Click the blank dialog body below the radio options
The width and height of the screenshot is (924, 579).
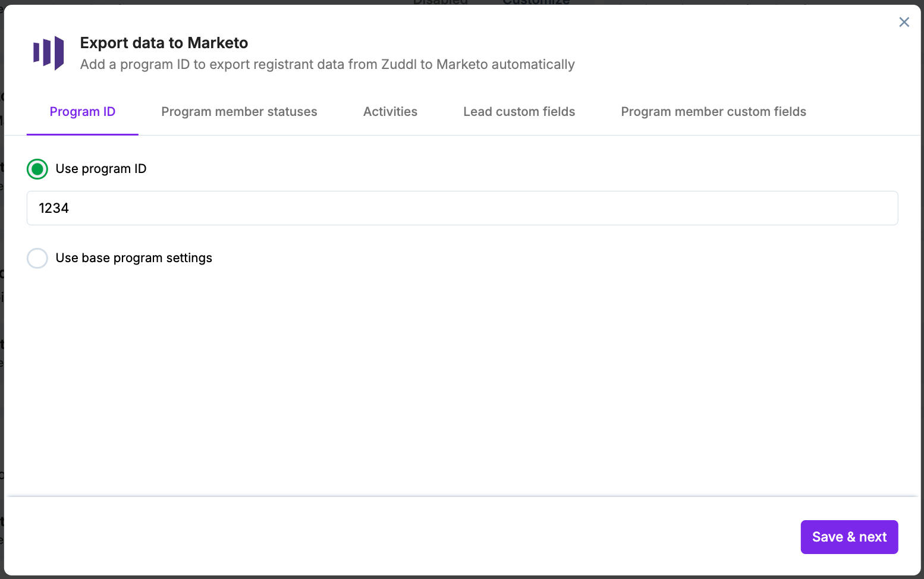pyautogui.click(x=462, y=380)
